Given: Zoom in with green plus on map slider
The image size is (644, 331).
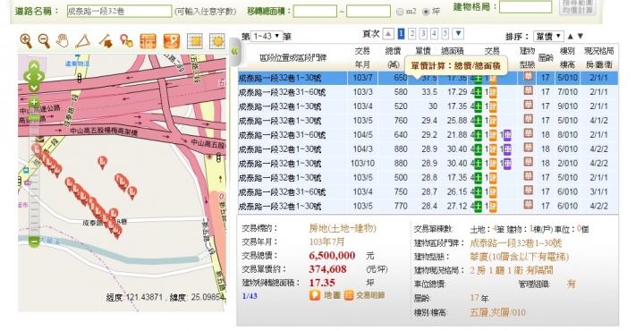Looking at the screenshot, I should [34, 101].
